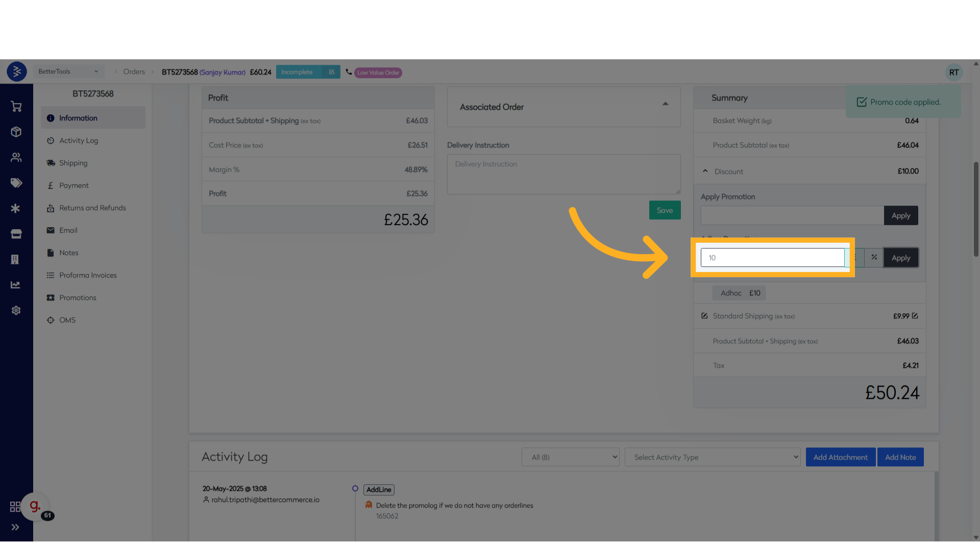Go to the Shipping menu item
Image resolution: width=980 pixels, height=551 pixels.
coord(73,163)
